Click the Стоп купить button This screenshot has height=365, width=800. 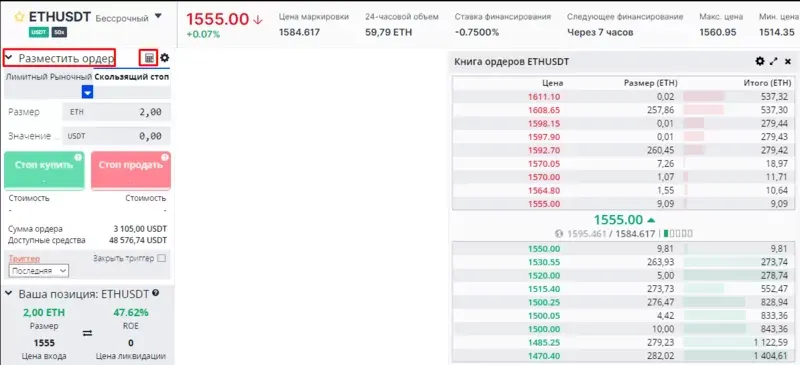pos(44,171)
